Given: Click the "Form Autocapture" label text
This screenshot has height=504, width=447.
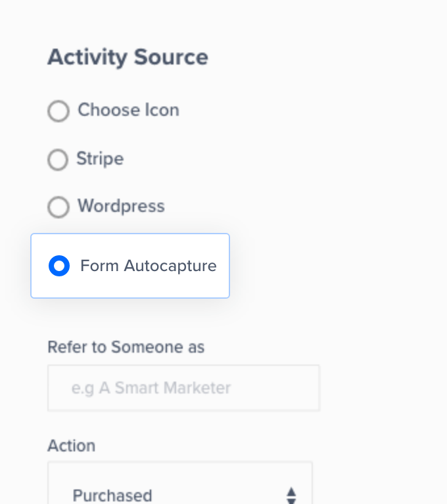Looking at the screenshot, I should (x=148, y=266).
